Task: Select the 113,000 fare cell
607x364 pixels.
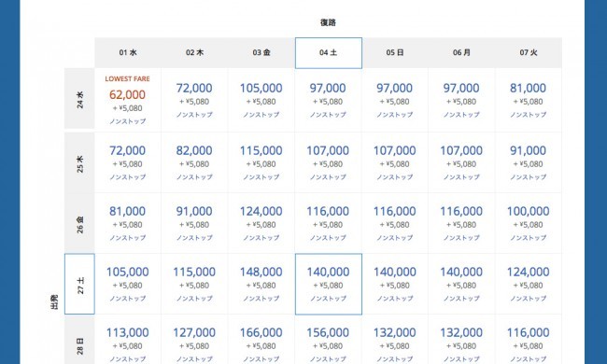Action: [128, 339]
